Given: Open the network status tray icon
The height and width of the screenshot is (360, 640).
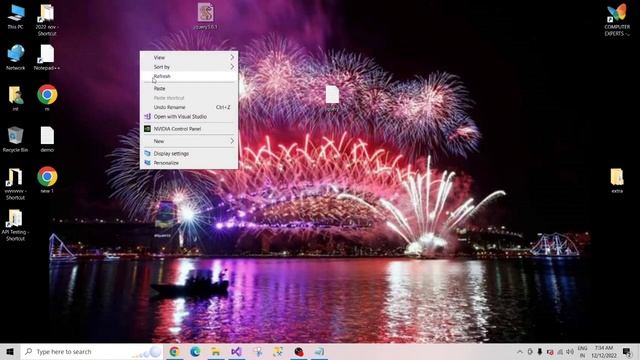Looking at the screenshot, I should [x=560, y=351].
